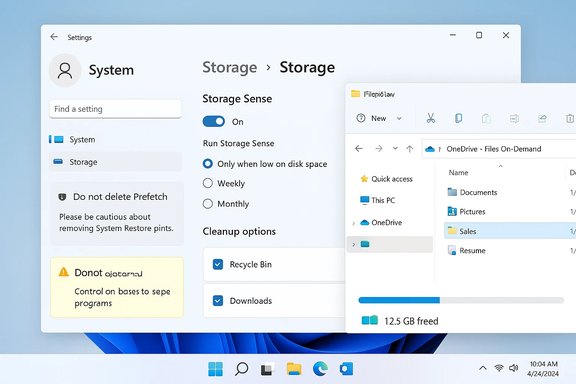Select Only when low on disk space

coord(208,164)
